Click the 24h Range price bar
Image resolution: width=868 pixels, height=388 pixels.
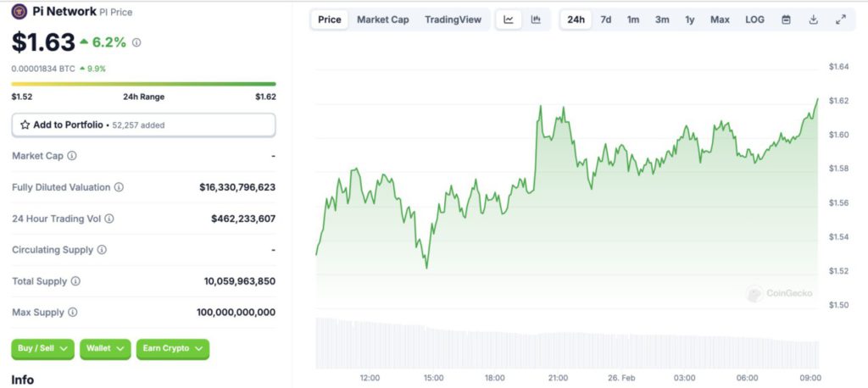143,84
